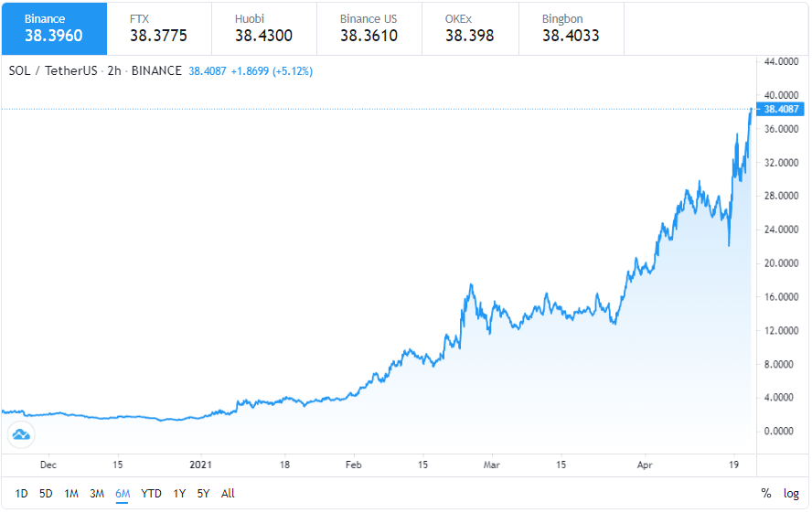The image size is (812, 513).
Task: Select the Binance US tab
Action: [x=369, y=28]
